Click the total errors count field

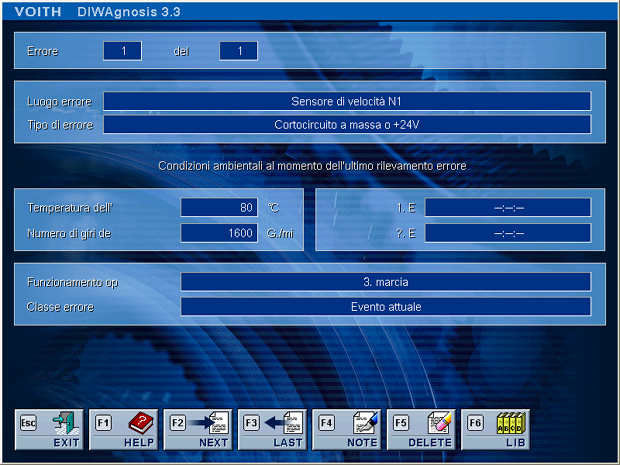[238, 51]
